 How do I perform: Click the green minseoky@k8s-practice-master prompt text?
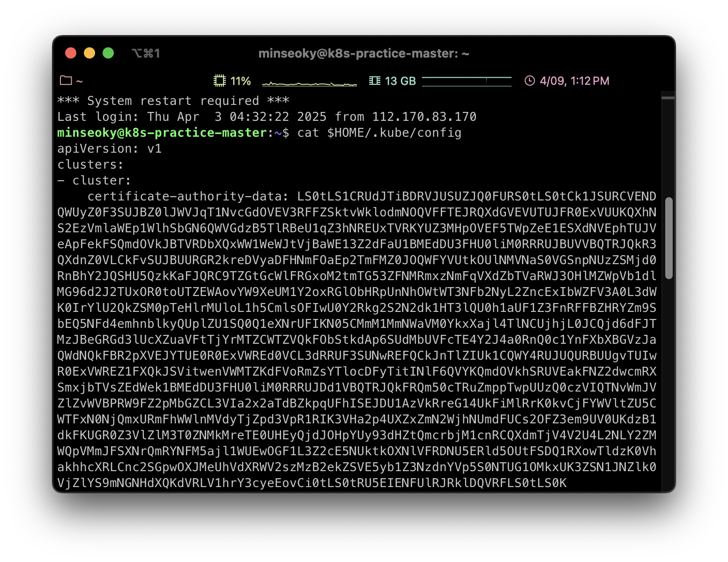click(162, 133)
